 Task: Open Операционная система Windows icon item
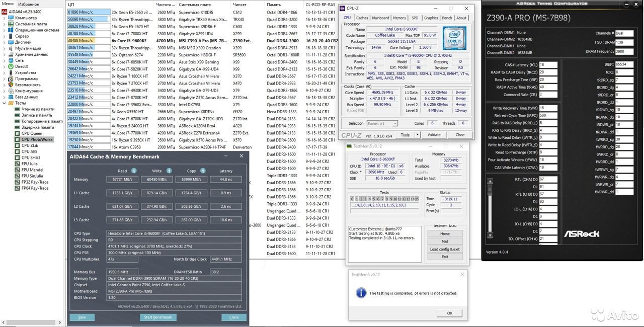coord(11,30)
